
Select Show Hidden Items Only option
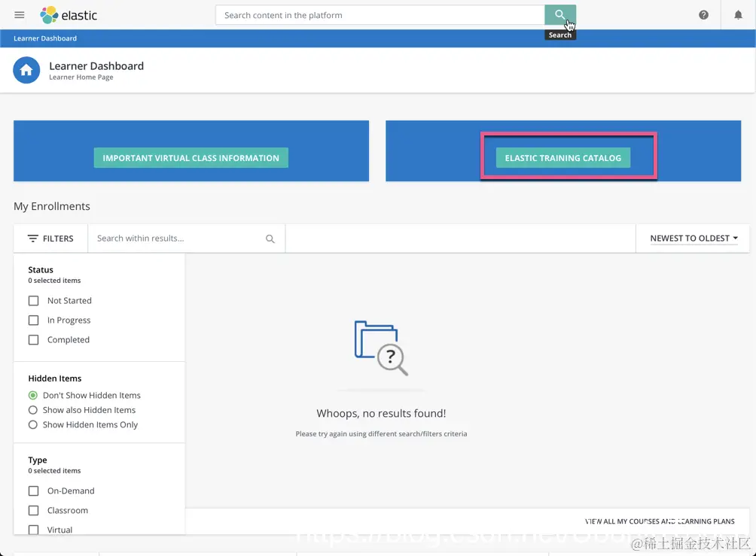pyautogui.click(x=33, y=424)
